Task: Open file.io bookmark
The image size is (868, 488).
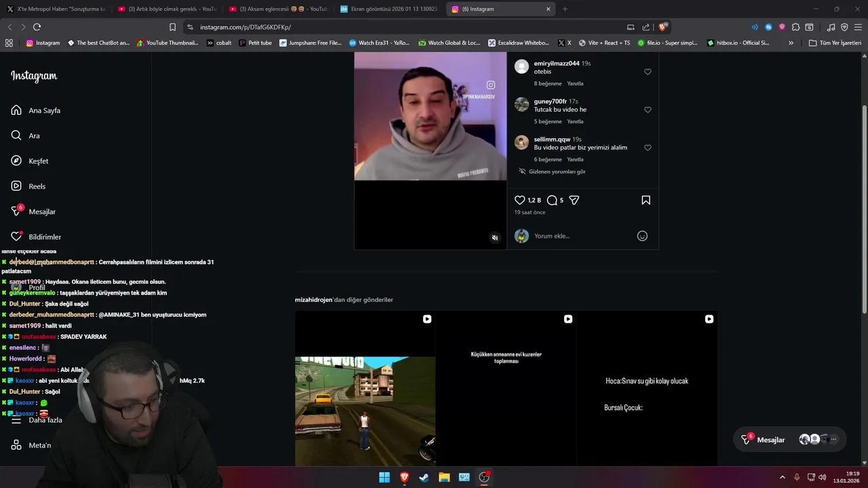Action: pyautogui.click(x=667, y=43)
